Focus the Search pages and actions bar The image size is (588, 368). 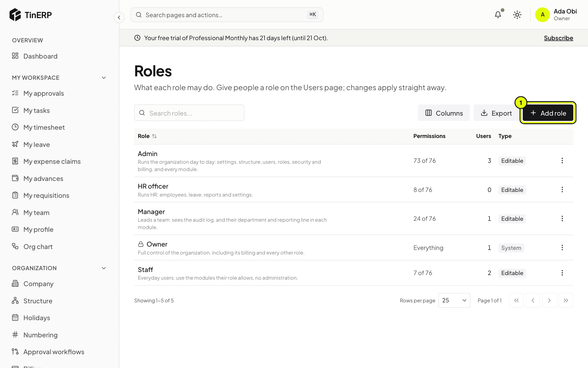pos(227,15)
